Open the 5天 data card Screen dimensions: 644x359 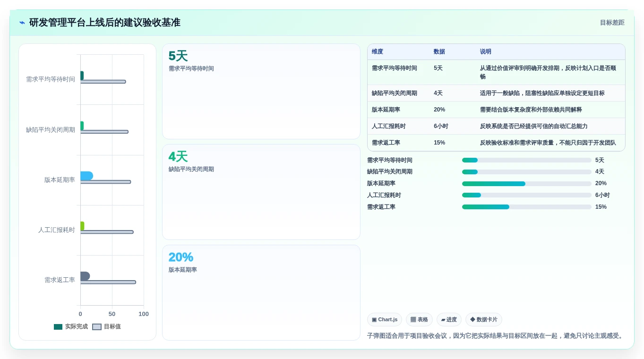coord(261,92)
